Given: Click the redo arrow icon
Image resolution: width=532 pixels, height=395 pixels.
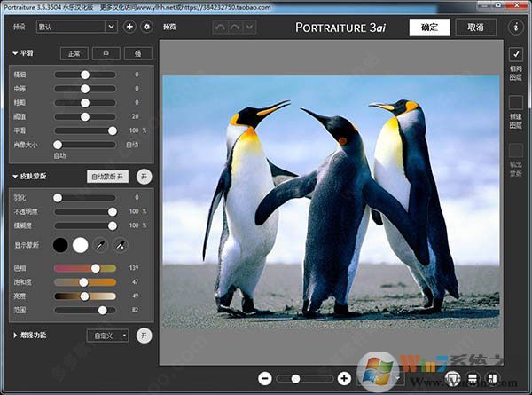Looking at the screenshot, I should [236, 27].
